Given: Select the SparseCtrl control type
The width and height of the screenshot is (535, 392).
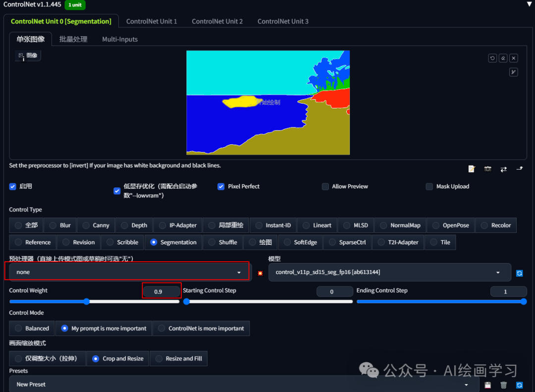Looking at the screenshot, I should point(347,242).
